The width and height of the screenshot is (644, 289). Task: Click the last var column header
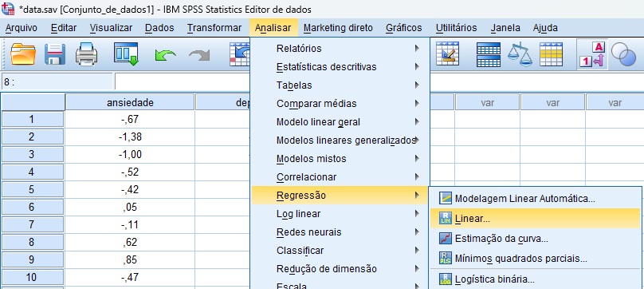coord(615,102)
